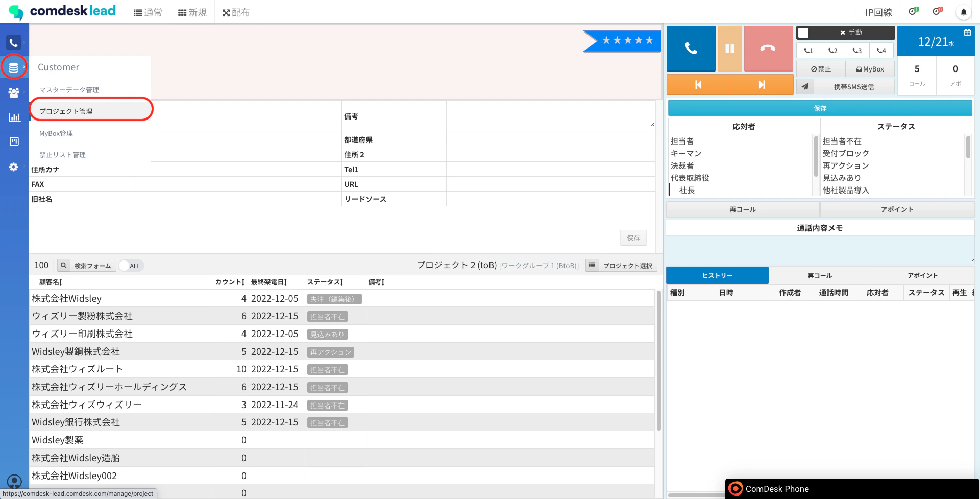The image size is (980, 499).
Task: Select the 再コール tab below memo
Action: point(820,275)
